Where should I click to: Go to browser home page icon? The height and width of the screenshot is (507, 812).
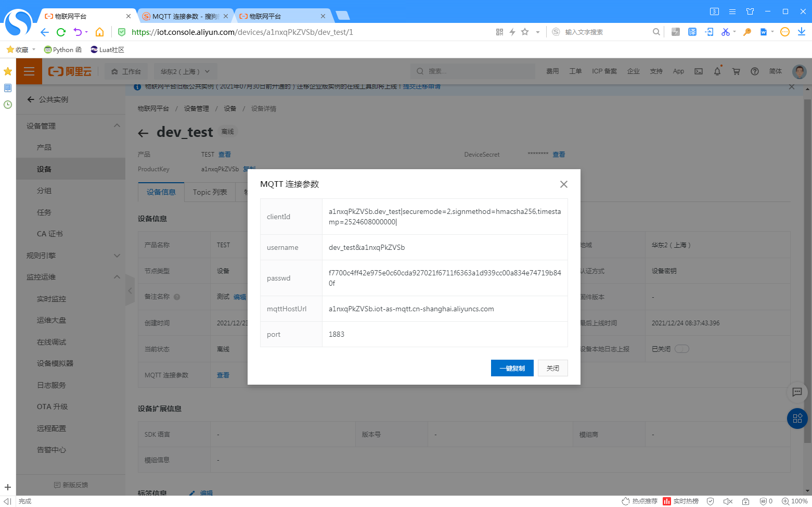pos(99,32)
